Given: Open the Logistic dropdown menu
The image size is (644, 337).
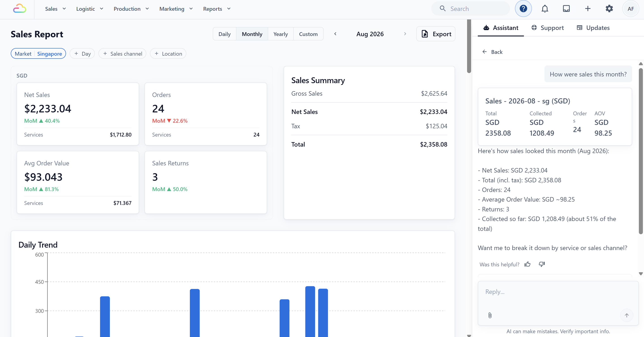Looking at the screenshot, I should coord(90,9).
